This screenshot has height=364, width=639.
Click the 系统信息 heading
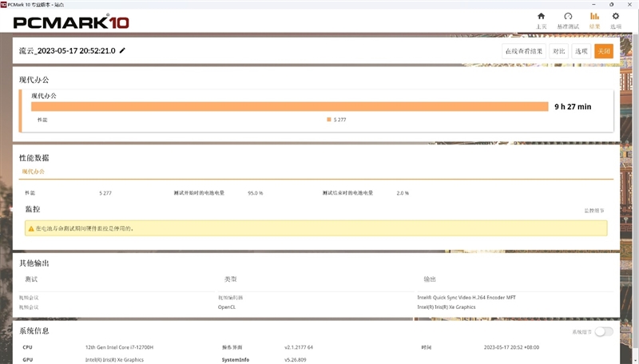click(x=34, y=331)
